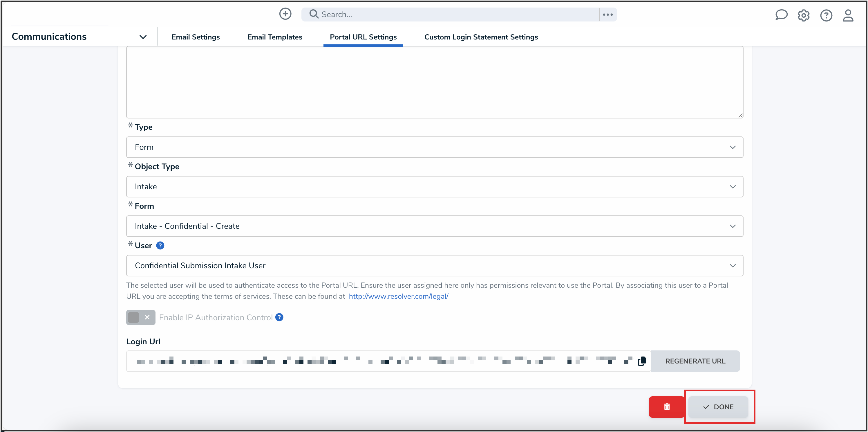The height and width of the screenshot is (432, 868).
Task: Open the chat messages icon
Action: [781, 15]
